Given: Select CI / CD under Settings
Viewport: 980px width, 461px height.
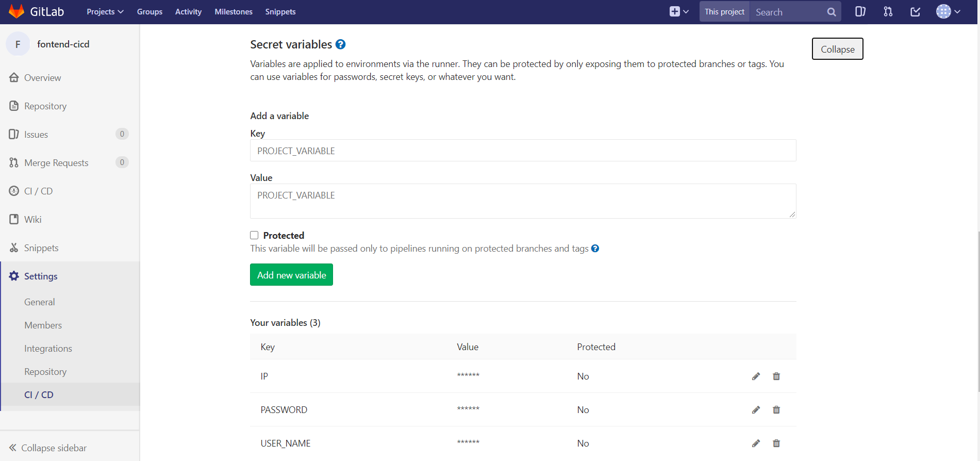Looking at the screenshot, I should tap(39, 394).
